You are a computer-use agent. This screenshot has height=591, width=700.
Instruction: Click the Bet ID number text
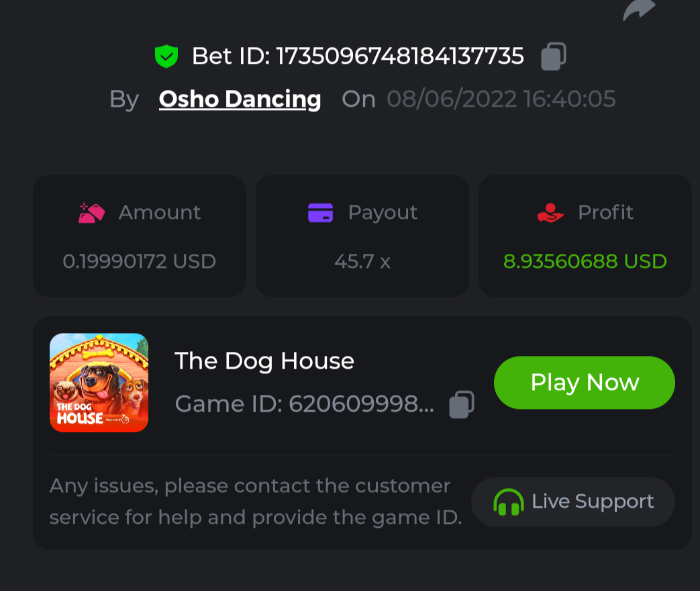[400, 56]
